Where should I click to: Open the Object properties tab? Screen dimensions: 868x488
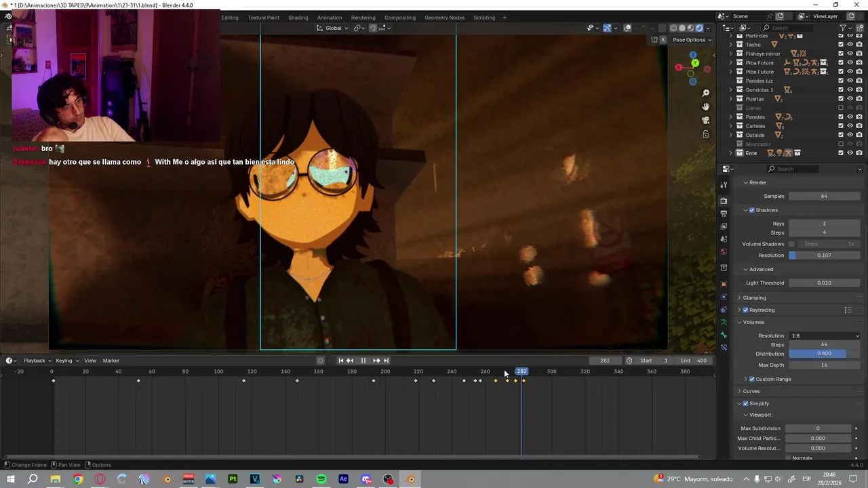(x=724, y=284)
